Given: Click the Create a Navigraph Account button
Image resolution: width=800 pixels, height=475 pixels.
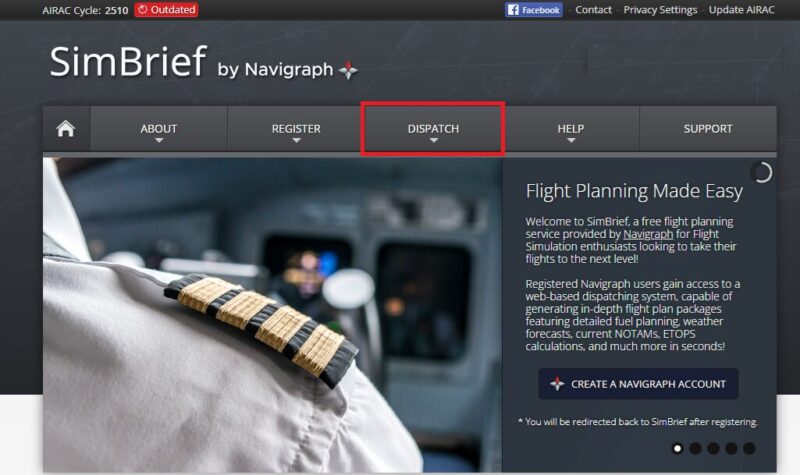Looking at the screenshot, I should point(638,384).
